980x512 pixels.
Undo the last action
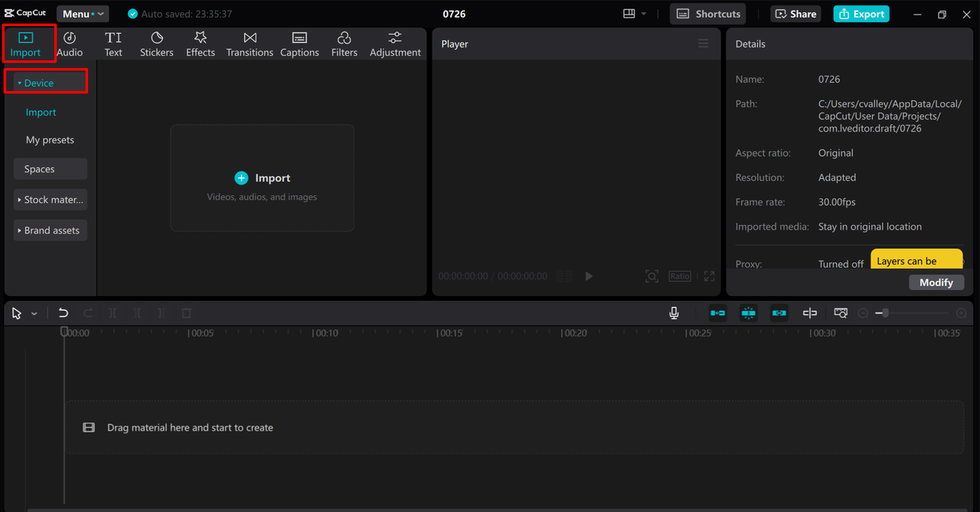click(x=64, y=313)
